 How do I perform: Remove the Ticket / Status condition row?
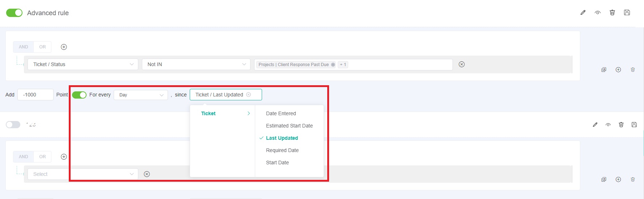pos(462,64)
